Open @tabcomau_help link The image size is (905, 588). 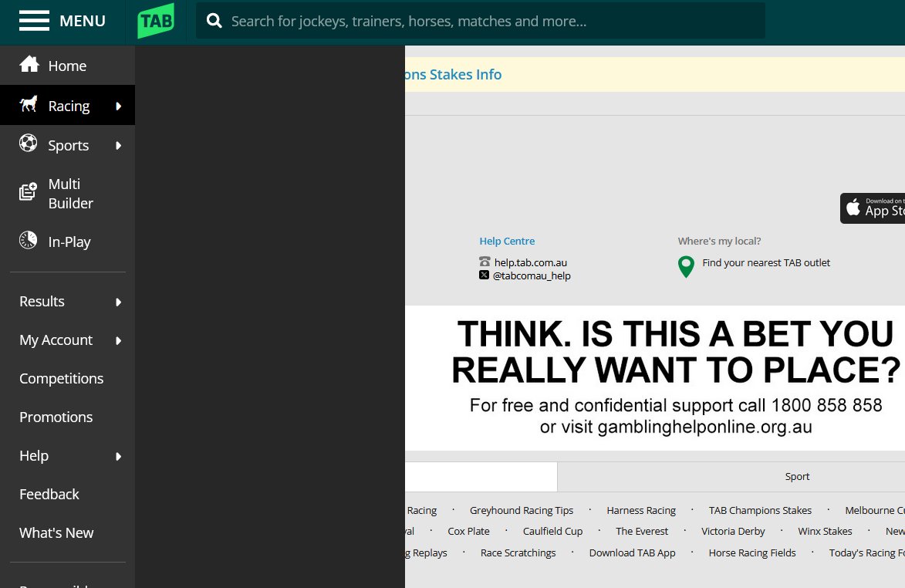point(532,275)
